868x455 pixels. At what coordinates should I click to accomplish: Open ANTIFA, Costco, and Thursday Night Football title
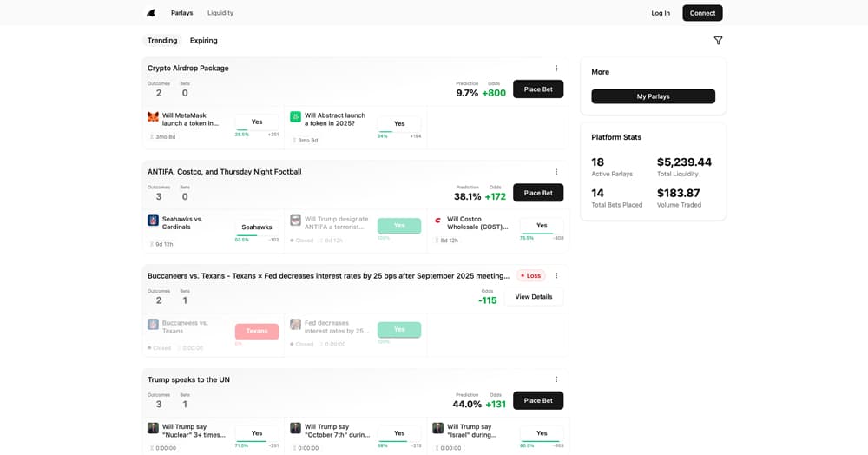224,172
